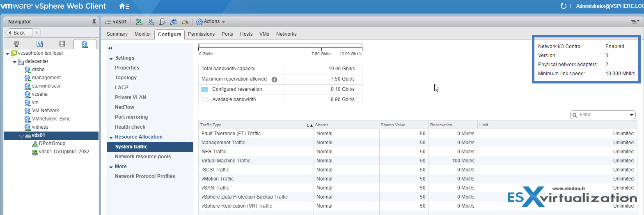644x215 pixels.
Task: Open Port mirroring settings
Action: 131,117
